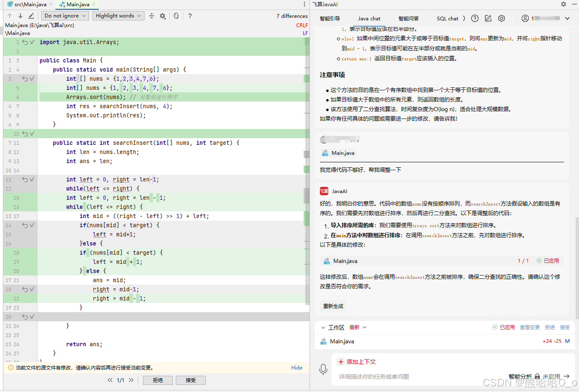Click collapse unchanged fragments icon
Image resolution: width=579 pixels, height=392 pixels.
152,16
